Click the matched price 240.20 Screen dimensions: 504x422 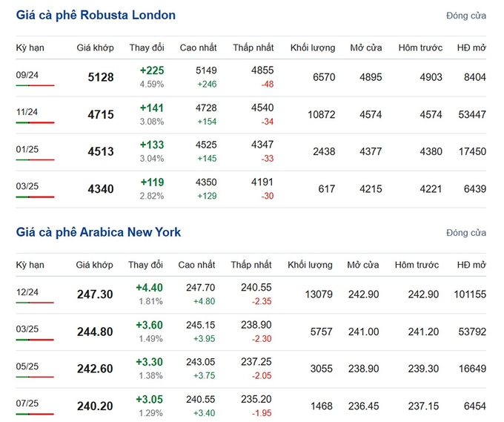(x=95, y=406)
